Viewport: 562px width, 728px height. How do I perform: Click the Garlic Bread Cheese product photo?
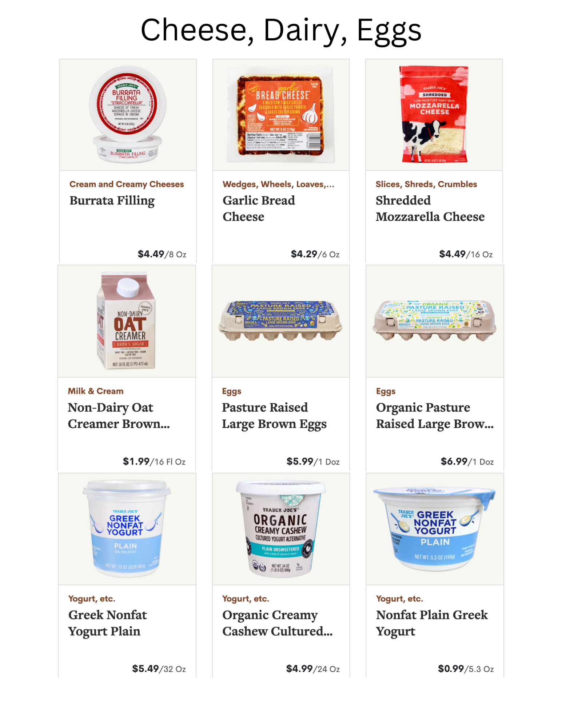[281, 115]
